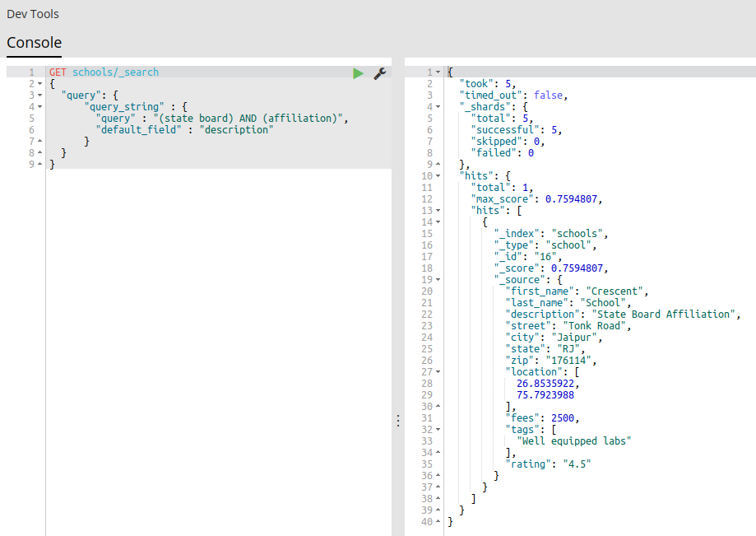Screen dimensions: 756x536
Task: Click longitude value 75.7923988
Action: pos(545,395)
